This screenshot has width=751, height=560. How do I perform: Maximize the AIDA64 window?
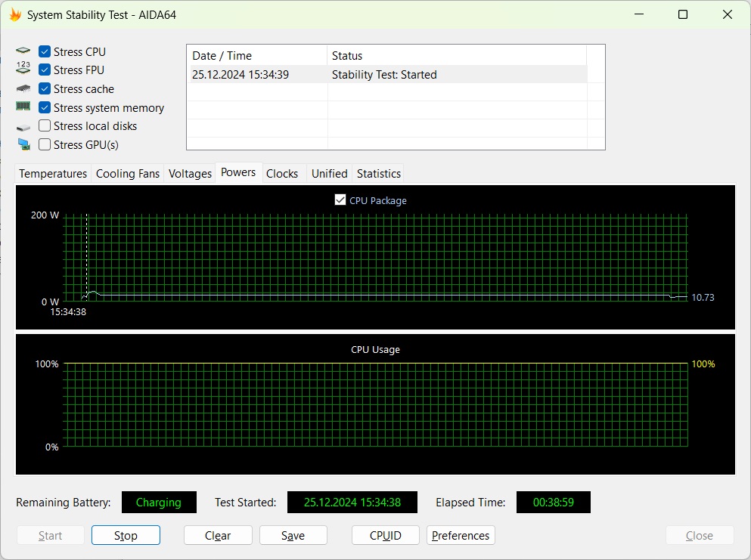683,15
